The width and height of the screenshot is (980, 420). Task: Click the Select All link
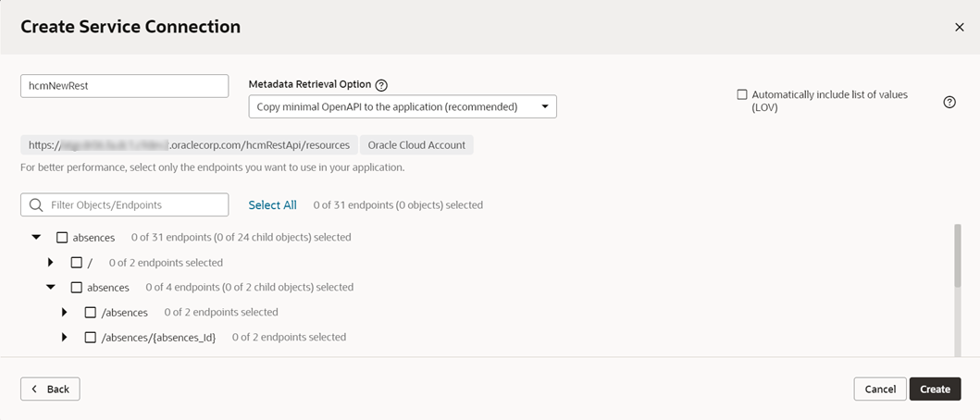pos(272,204)
